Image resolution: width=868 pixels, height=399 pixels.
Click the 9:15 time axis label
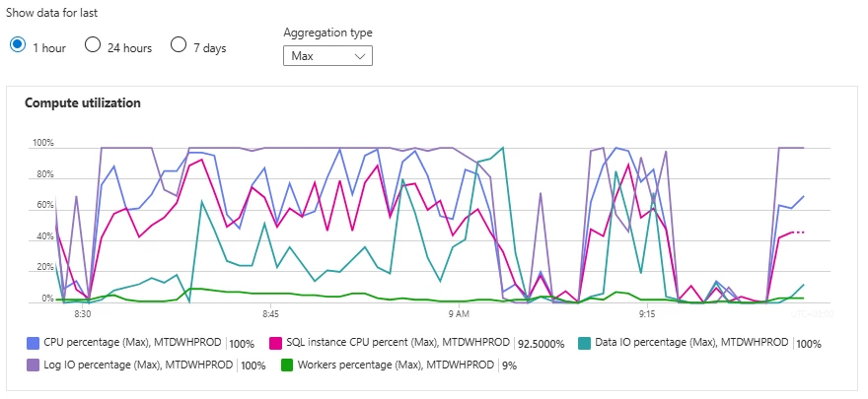pyautogui.click(x=647, y=314)
